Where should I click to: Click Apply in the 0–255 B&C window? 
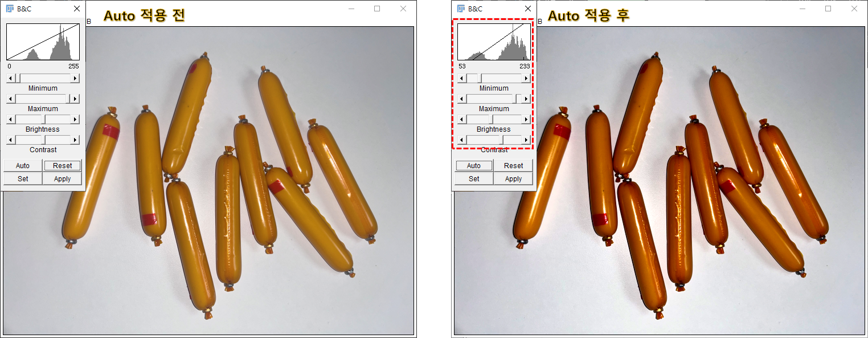point(63,178)
